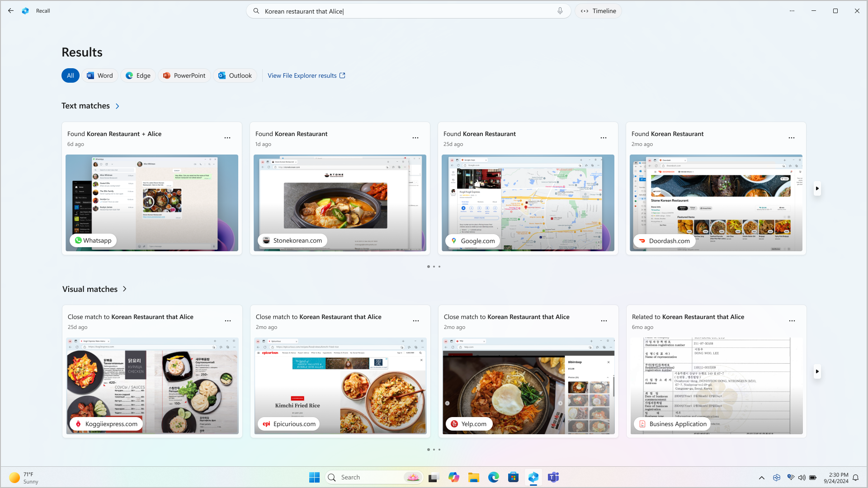The width and height of the screenshot is (868, 488).
Task: Click the Stone Korean restaurant thumbnail
Action: point(340,202)
